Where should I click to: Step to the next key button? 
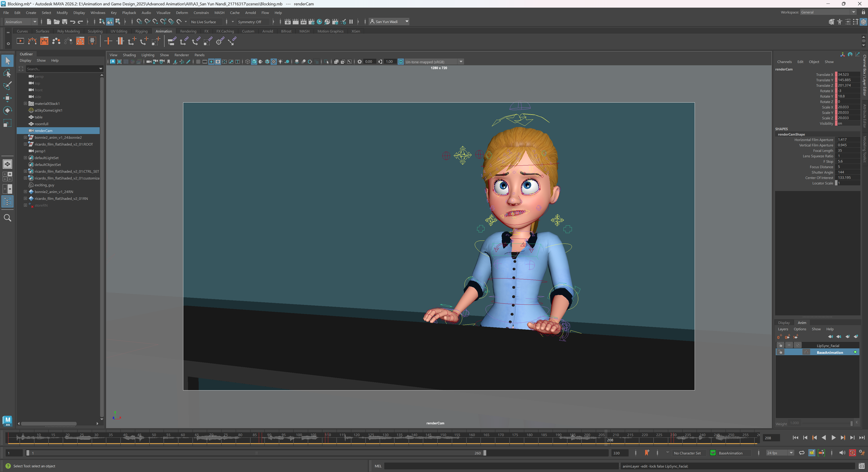(843, 438)
